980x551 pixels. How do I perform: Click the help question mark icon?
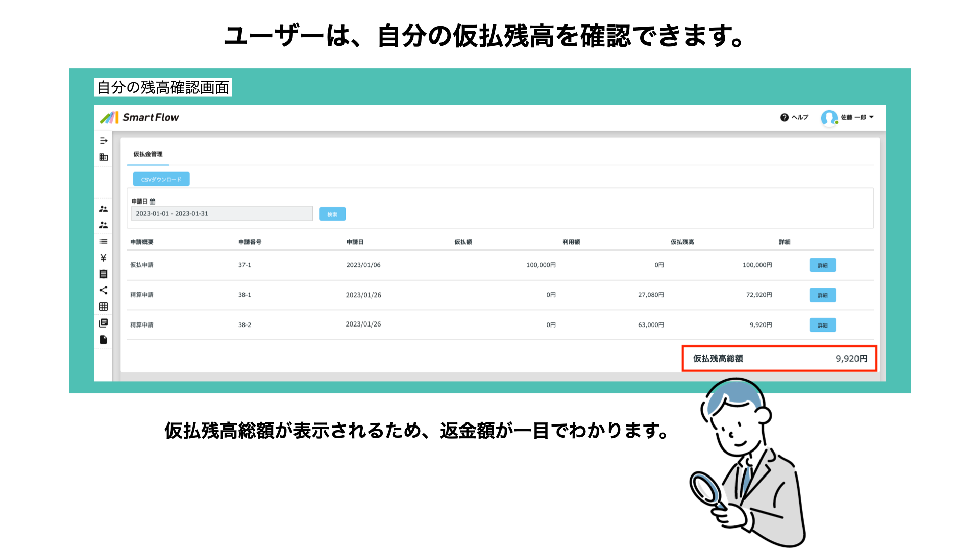[x=785, y=117]
